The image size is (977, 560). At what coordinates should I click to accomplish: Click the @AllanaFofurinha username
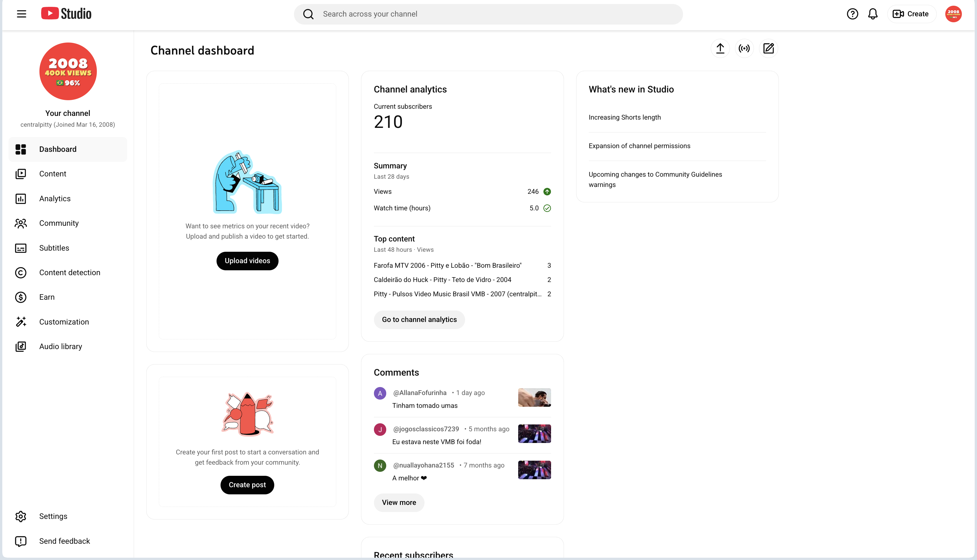coord(420,393)
